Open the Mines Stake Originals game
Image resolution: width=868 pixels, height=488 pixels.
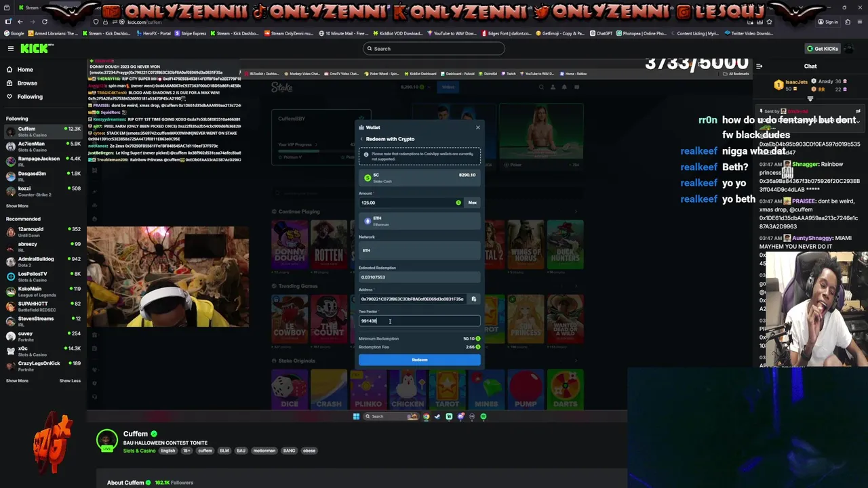(486, 390)
